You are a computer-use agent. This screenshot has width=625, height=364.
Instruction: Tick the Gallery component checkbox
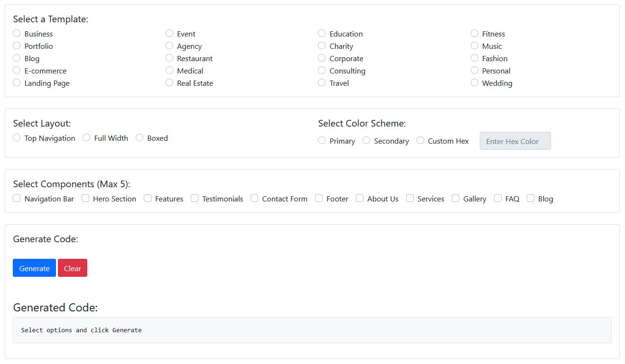coord(456,198)
